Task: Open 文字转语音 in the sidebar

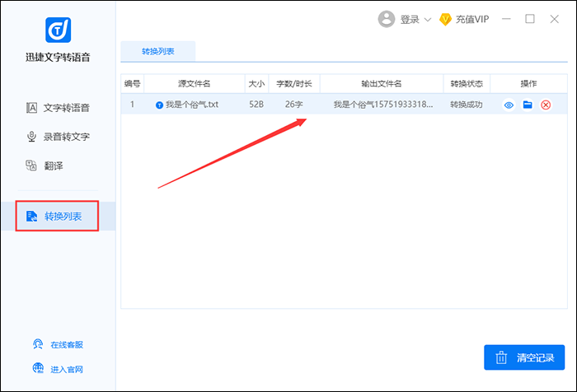Action: point(58,108)
